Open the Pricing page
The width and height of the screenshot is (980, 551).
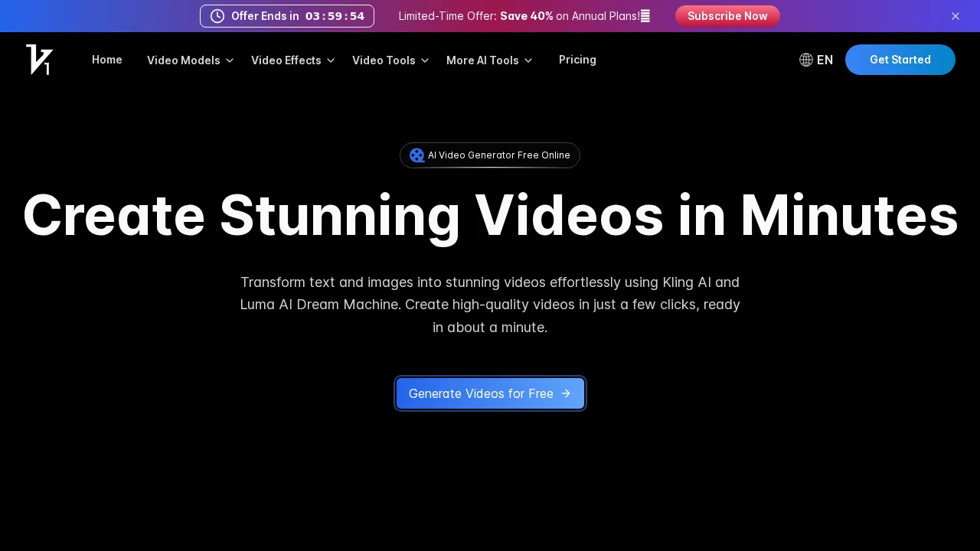pyautogui.click(x=577, y=60)
